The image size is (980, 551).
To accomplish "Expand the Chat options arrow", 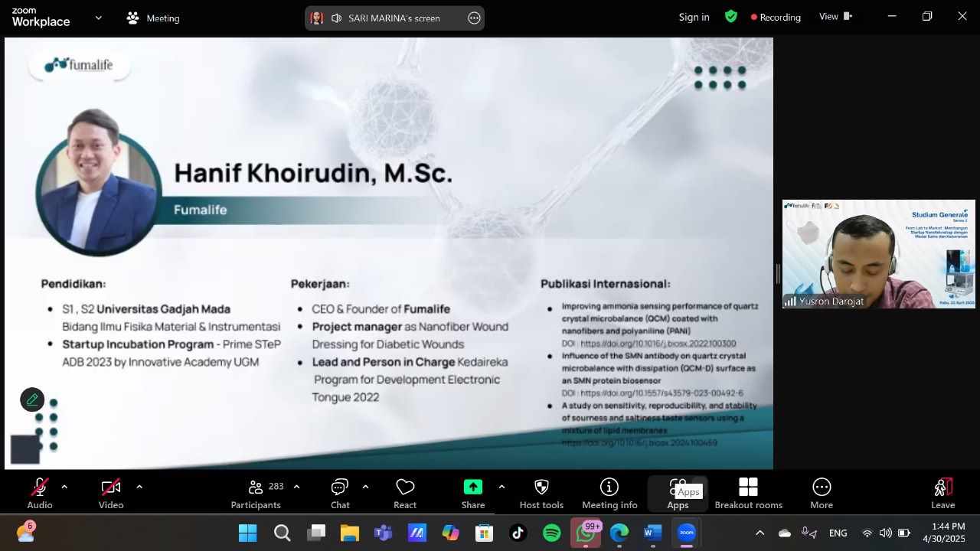I will coord(365,487).
